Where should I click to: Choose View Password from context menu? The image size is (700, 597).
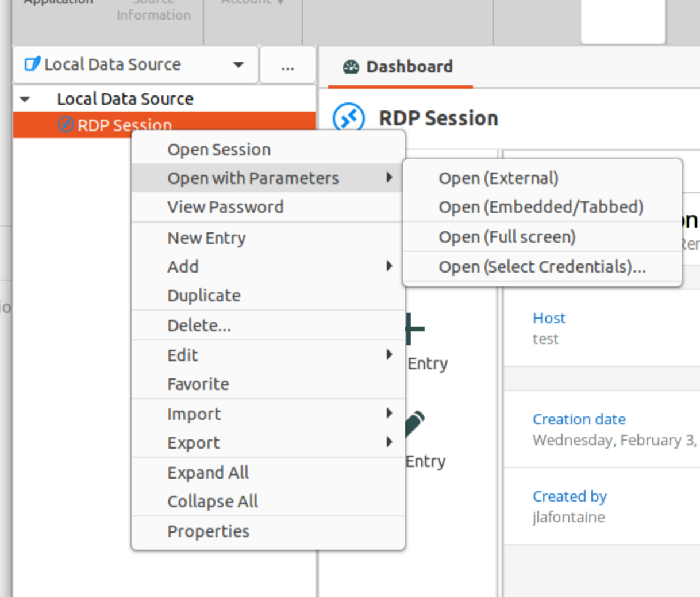click(225, 207)
